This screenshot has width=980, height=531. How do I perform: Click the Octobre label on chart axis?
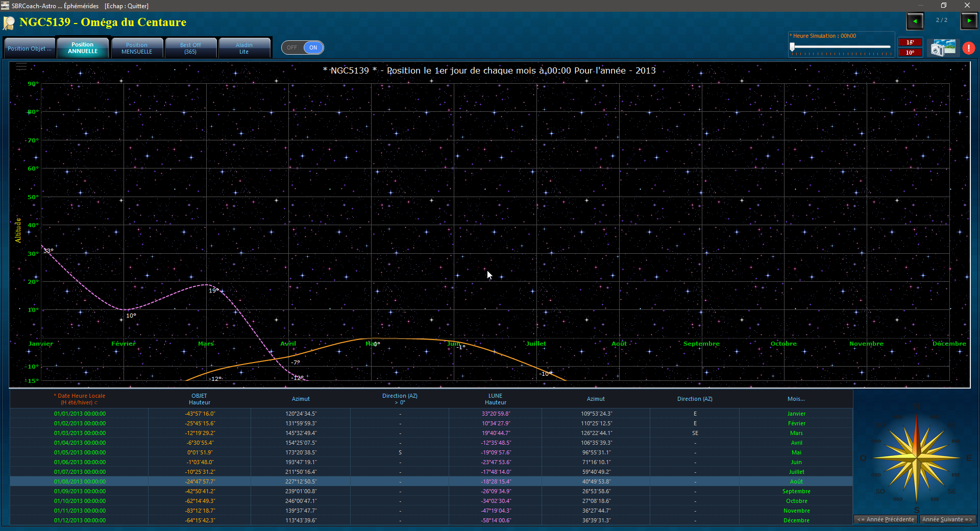point(783,344)
